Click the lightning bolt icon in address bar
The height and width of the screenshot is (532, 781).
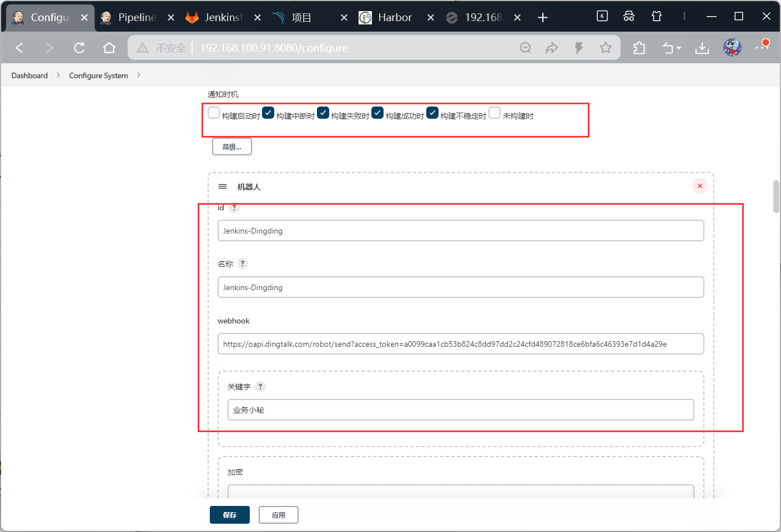[x=579, y=48]
